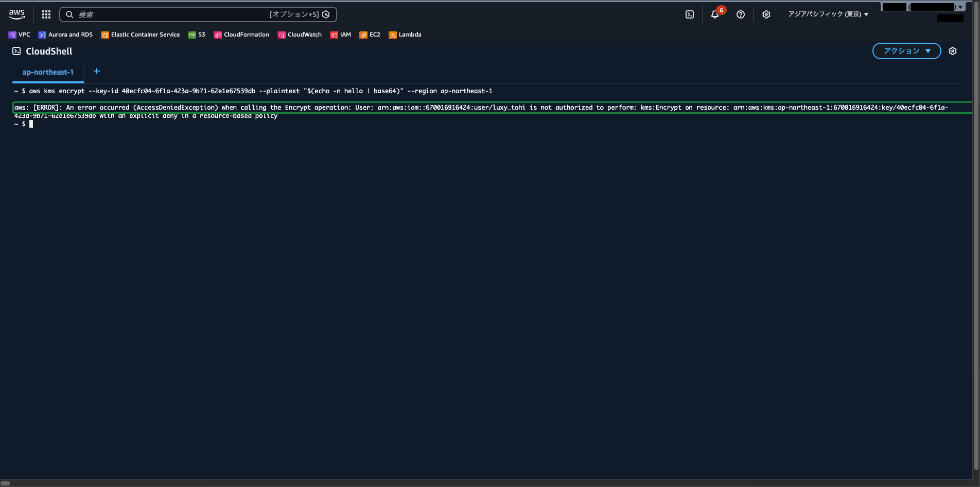Open the services grid menu
The width and height of the screenshot is (980, 487).
coord(46,14)
